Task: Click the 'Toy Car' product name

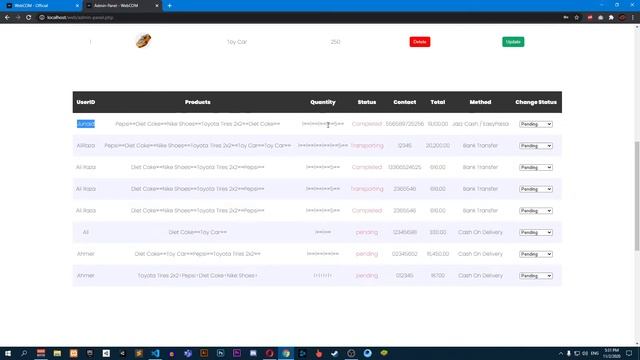Action: (237, 42)
